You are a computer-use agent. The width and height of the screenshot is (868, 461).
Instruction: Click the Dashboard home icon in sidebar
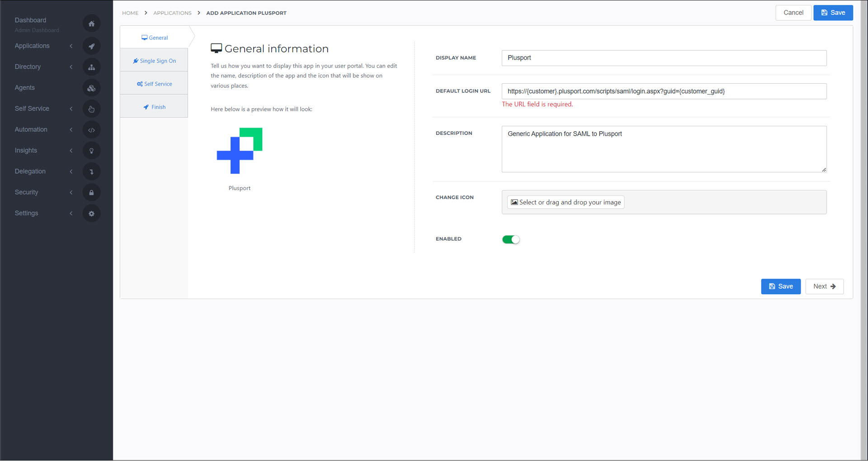[91, 24]
